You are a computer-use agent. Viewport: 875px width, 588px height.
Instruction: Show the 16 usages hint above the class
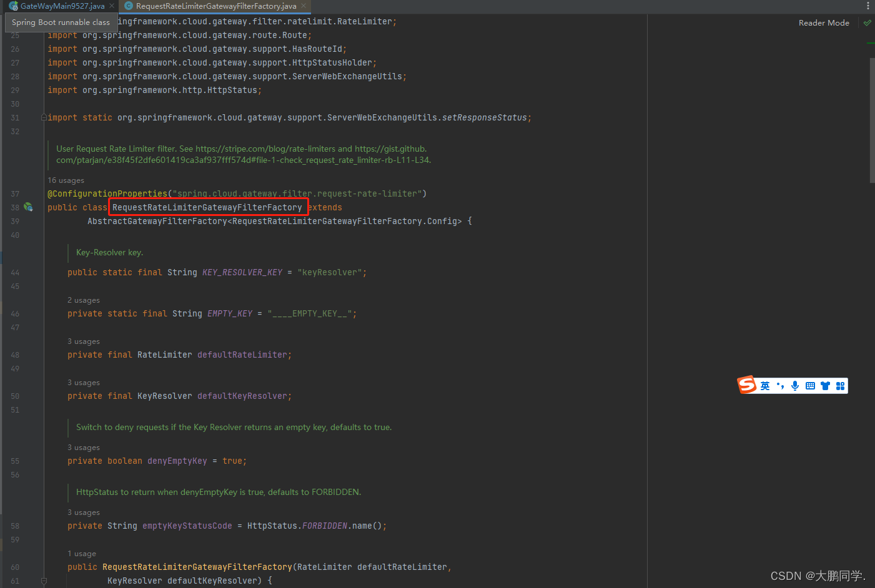point(66,180)
